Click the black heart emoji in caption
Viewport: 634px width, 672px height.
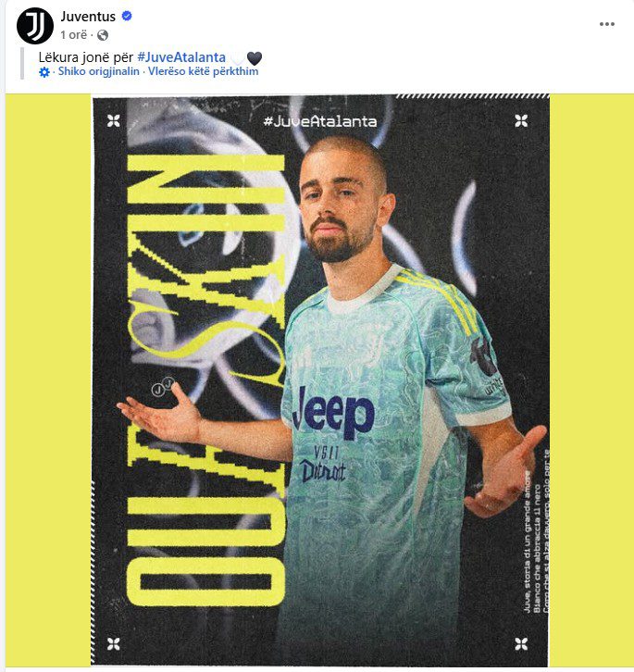(x=255, y=58)
